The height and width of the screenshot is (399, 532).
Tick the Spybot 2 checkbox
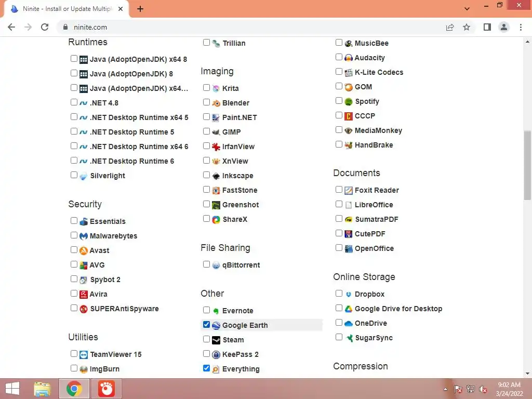tap(74, 279)
